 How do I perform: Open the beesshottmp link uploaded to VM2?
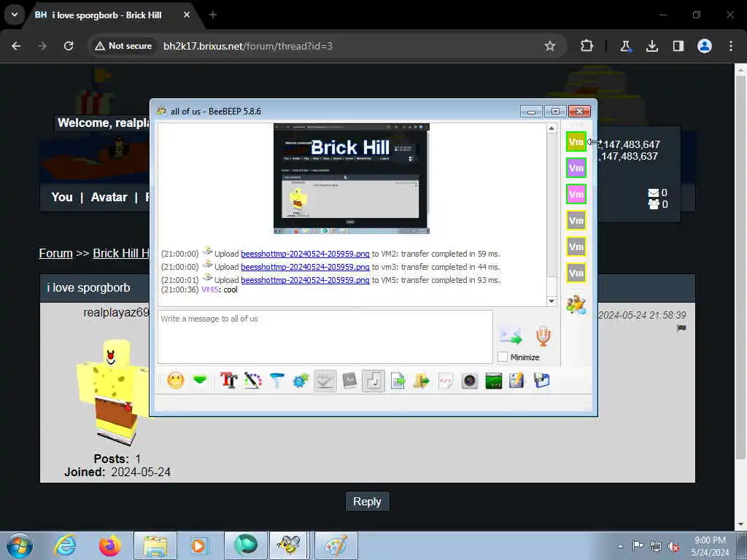click(305, 254)
